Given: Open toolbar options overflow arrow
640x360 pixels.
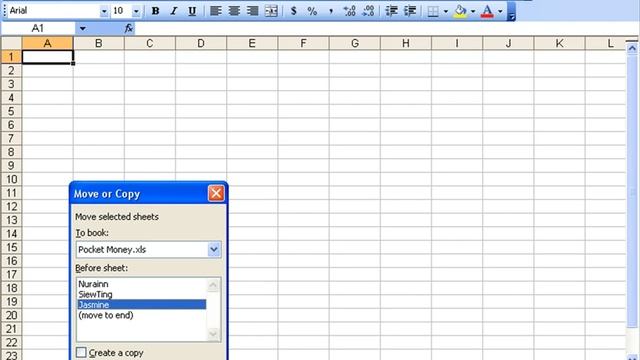Looking at the screenshot, I should click(511, 11).
